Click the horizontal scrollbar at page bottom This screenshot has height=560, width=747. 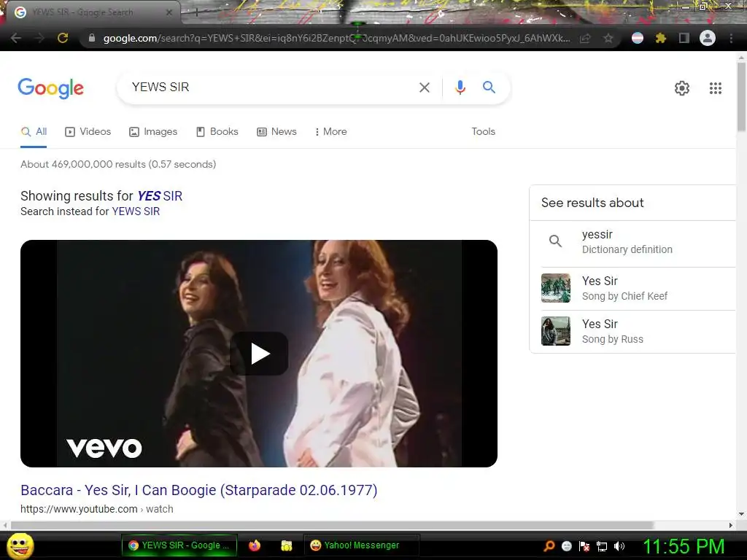tap(332, 525)
